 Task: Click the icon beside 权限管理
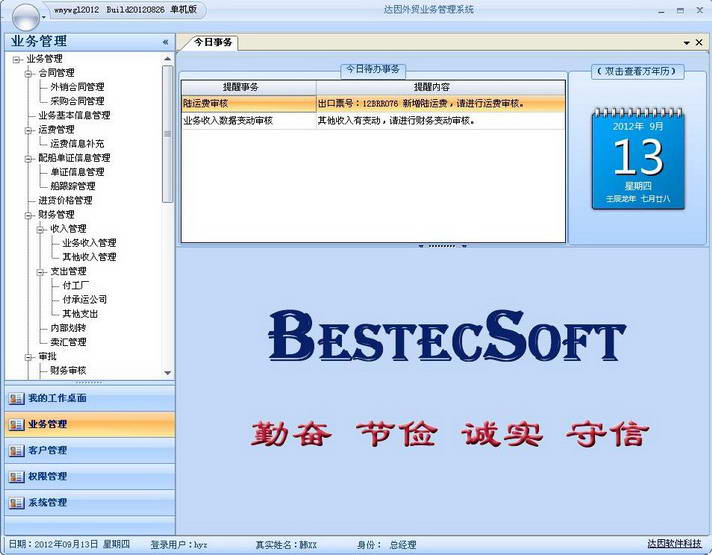(x=16, y=477)
